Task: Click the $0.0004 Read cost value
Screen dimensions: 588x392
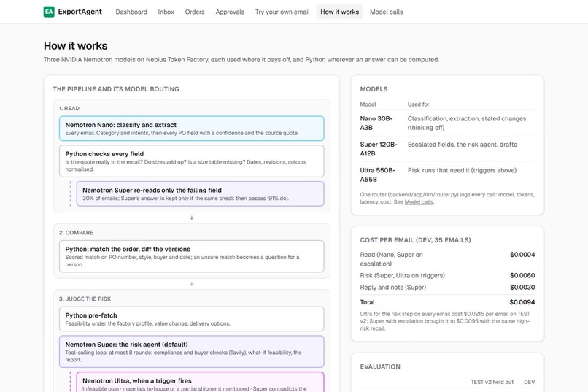Action: click(x=522, y=255)
